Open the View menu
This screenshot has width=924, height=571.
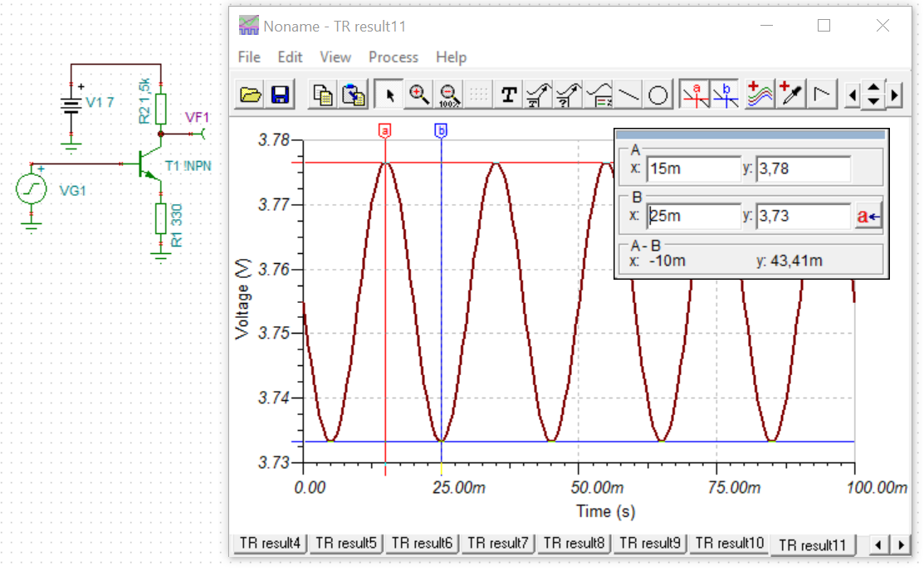point(335,57)
